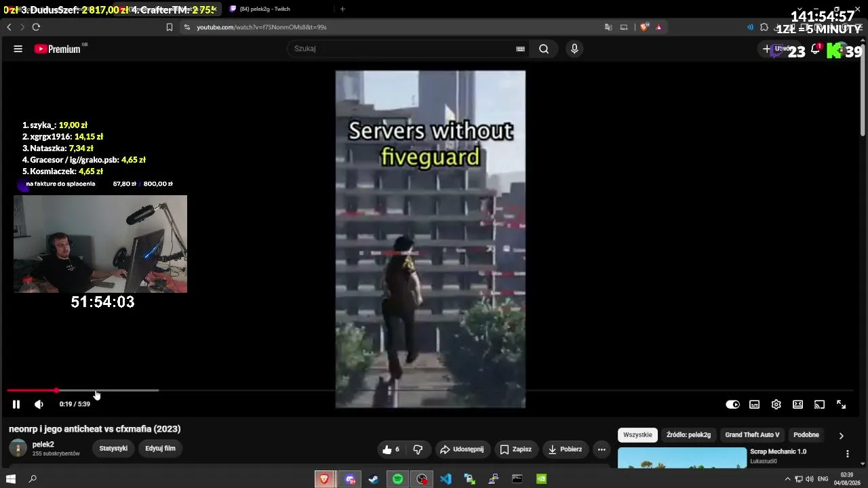Open more actions three-dot menu
The width and height of the screenshot is (868, 488).
(601, 449)
